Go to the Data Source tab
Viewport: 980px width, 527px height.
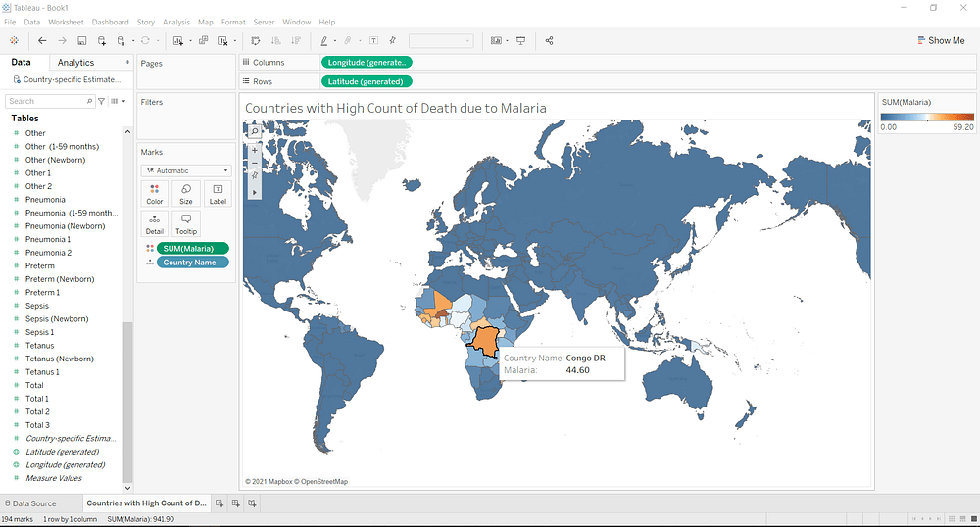(x=34, y=503)
